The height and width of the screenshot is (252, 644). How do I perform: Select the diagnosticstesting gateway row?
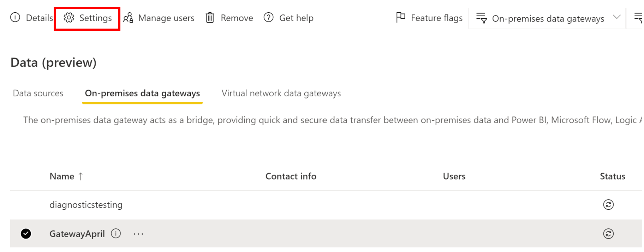(86, 204)
